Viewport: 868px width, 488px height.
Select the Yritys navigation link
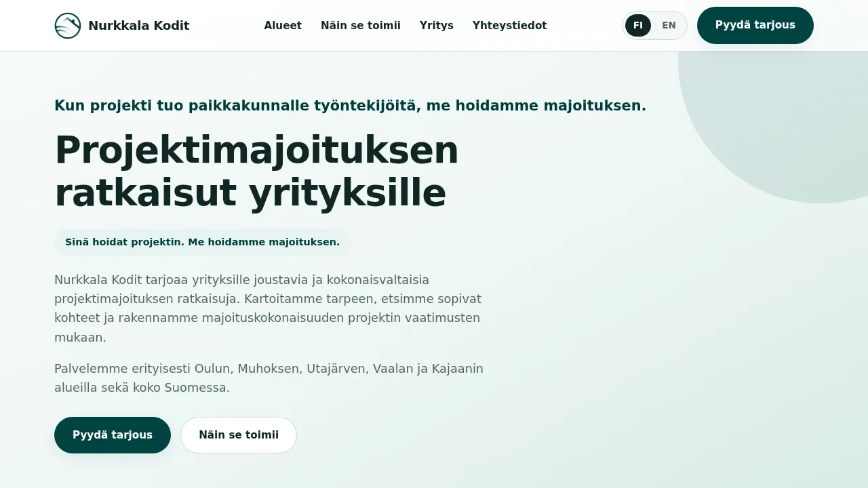pyautogui.click(x=437, y=26)
